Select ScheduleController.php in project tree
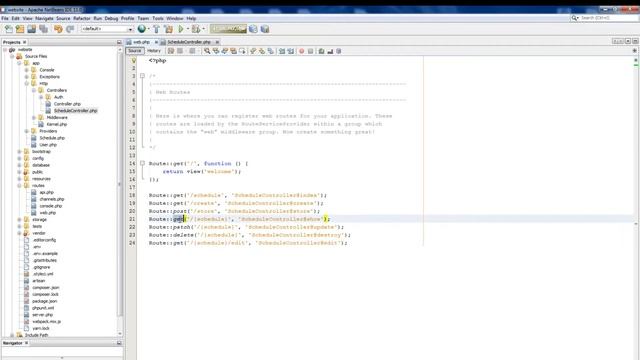 (76, 111)
